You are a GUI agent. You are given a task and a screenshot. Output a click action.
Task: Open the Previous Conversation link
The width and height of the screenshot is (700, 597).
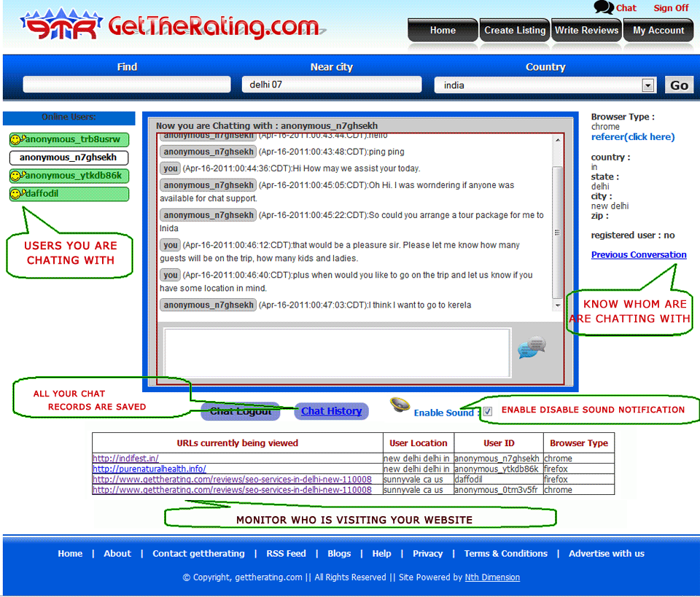point(639,255)
